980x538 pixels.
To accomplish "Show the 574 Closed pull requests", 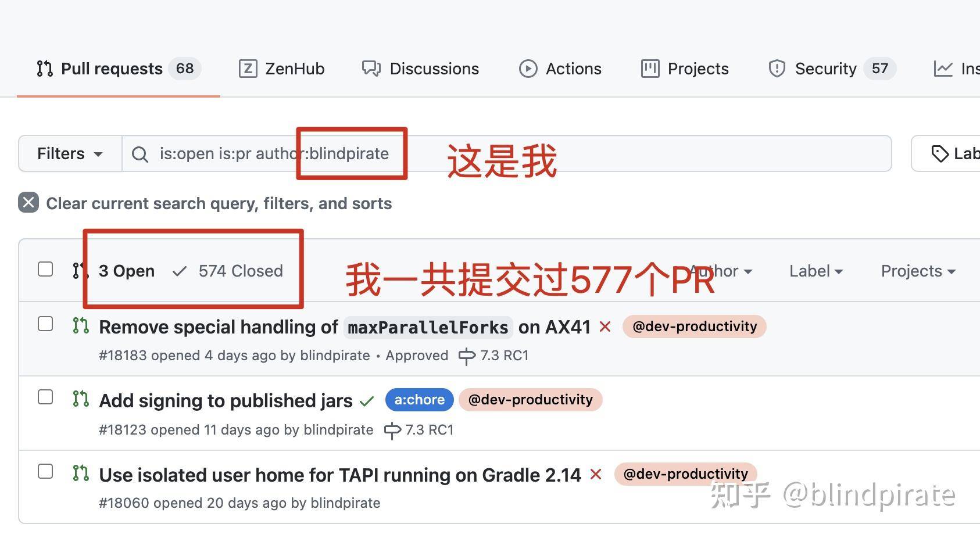I will 241,271.
